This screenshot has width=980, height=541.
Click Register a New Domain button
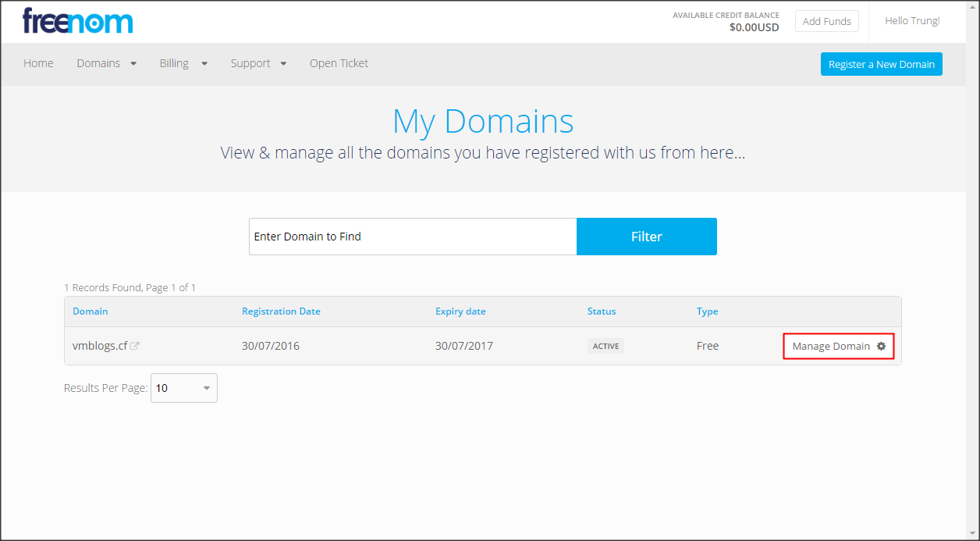tap(881, 64)
